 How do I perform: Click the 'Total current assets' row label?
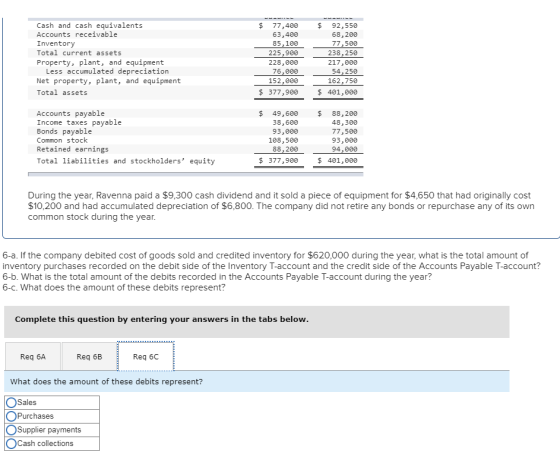point(79,53)
